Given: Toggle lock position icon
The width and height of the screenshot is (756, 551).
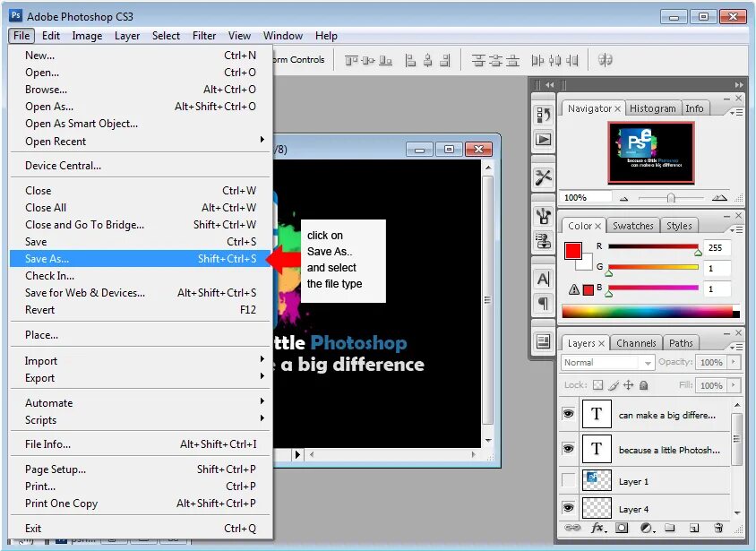Looking at the screenshot, I should [x=628, y=384].
